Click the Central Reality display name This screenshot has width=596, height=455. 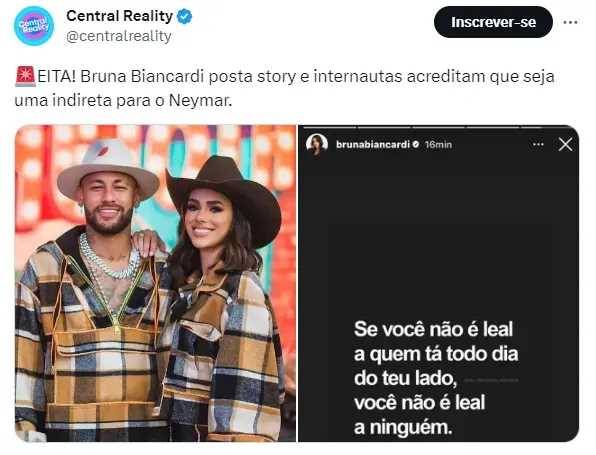pos(120,16)
